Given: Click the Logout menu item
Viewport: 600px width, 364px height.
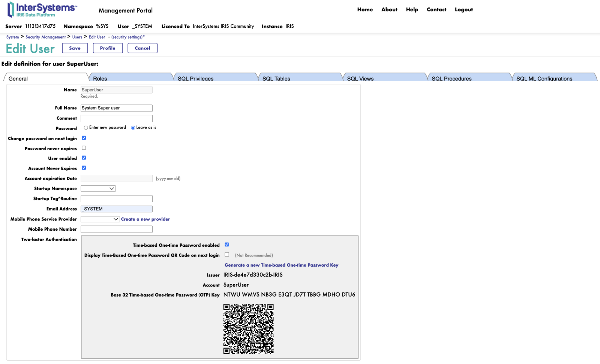Looking at the screenshot, I should 463,10.
